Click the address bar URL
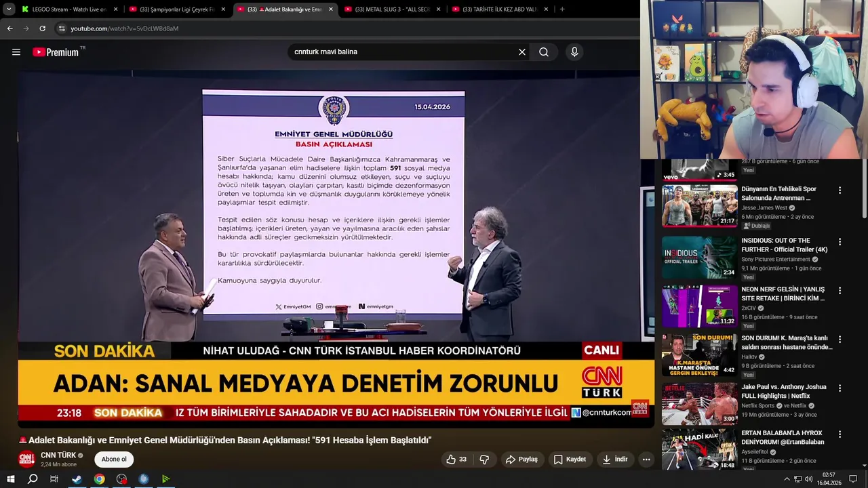868x488 pixels. click(x=125, y=28)
